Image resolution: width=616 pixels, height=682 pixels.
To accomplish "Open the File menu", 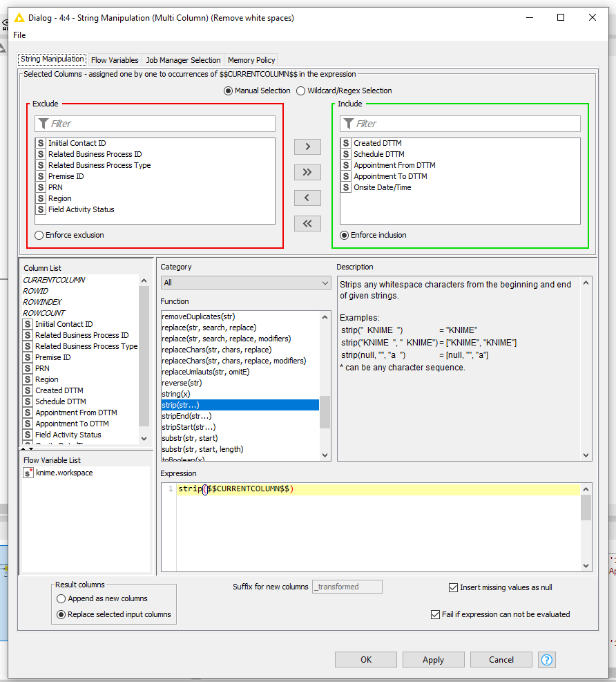I will pos(19,35).
